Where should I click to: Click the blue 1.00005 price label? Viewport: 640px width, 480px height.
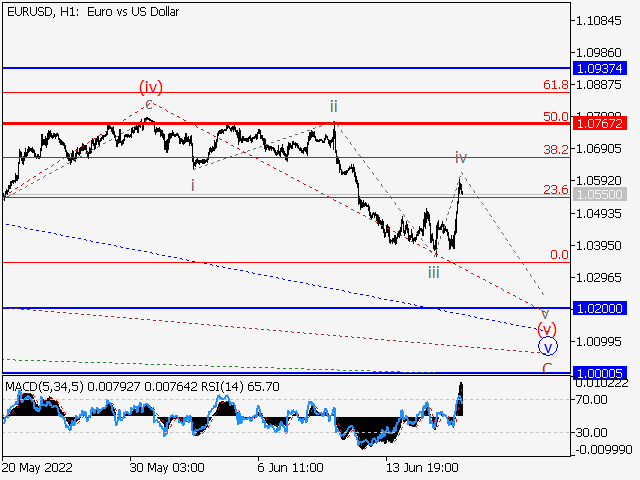pyautogui.click(x=600, y=373)
